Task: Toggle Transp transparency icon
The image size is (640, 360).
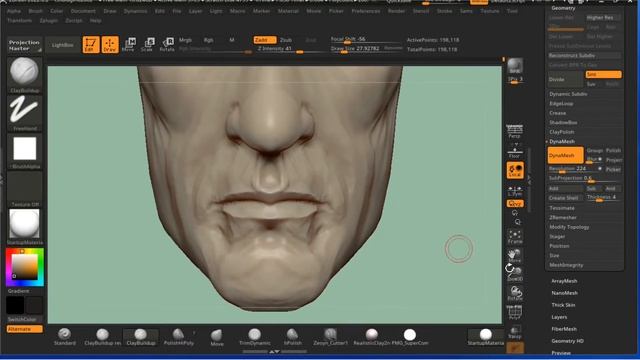Action: pos(515,332)
